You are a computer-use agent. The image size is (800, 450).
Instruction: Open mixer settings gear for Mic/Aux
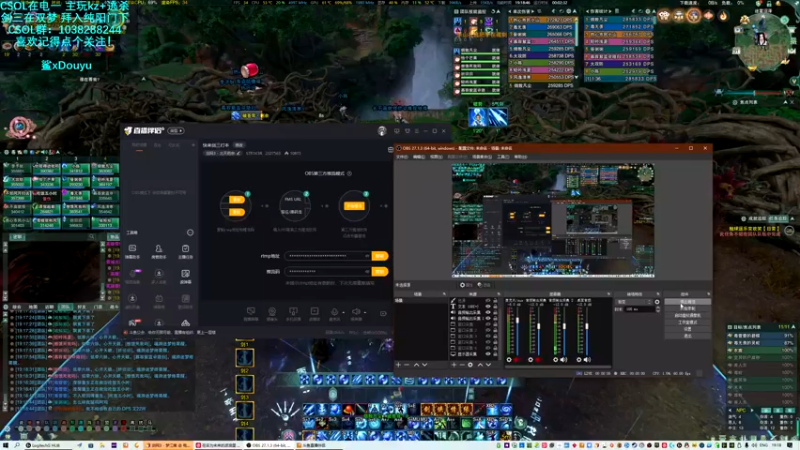tap(509, 360)
